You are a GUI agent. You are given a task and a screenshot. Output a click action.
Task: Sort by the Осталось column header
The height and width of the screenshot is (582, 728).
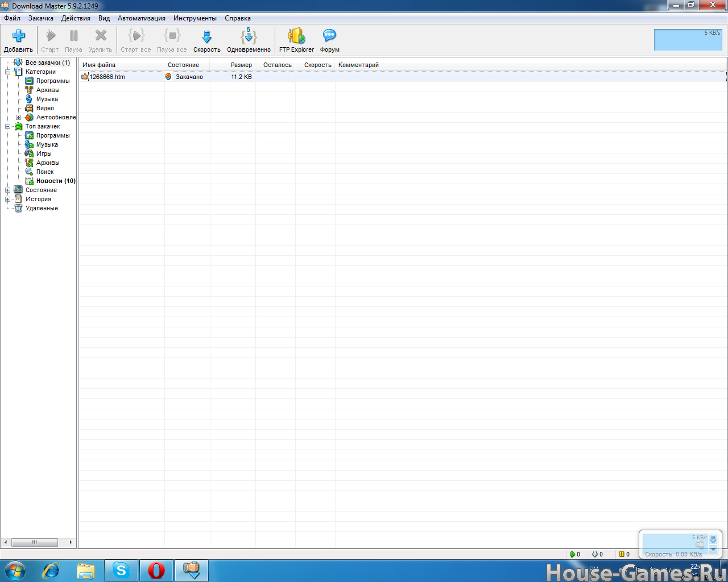click(275, 65)
